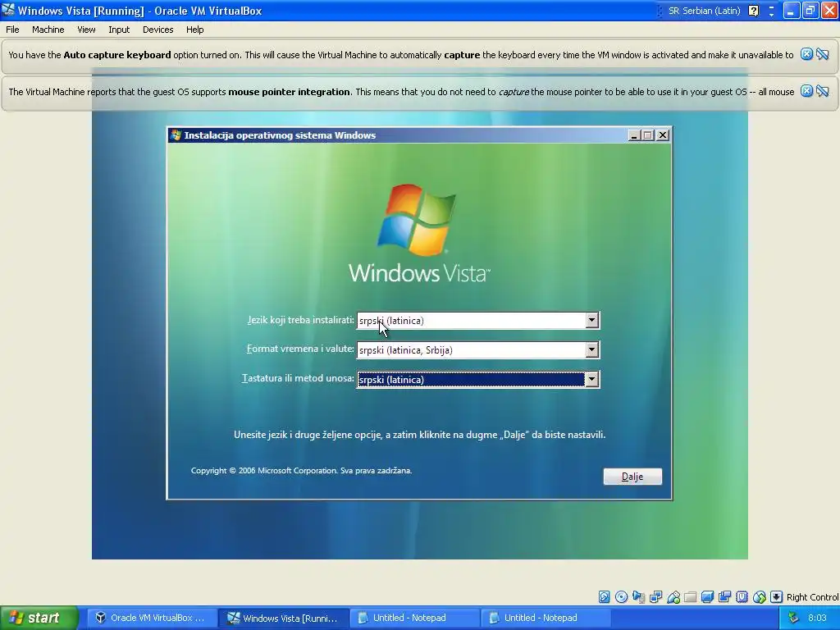Image resolution: width=840 pixels, height=630 pixels.
Task: Expand the 'Jezik koji treba instalirati' dropdown arrow
Action: pyautogui.click(x=591, y=321)
